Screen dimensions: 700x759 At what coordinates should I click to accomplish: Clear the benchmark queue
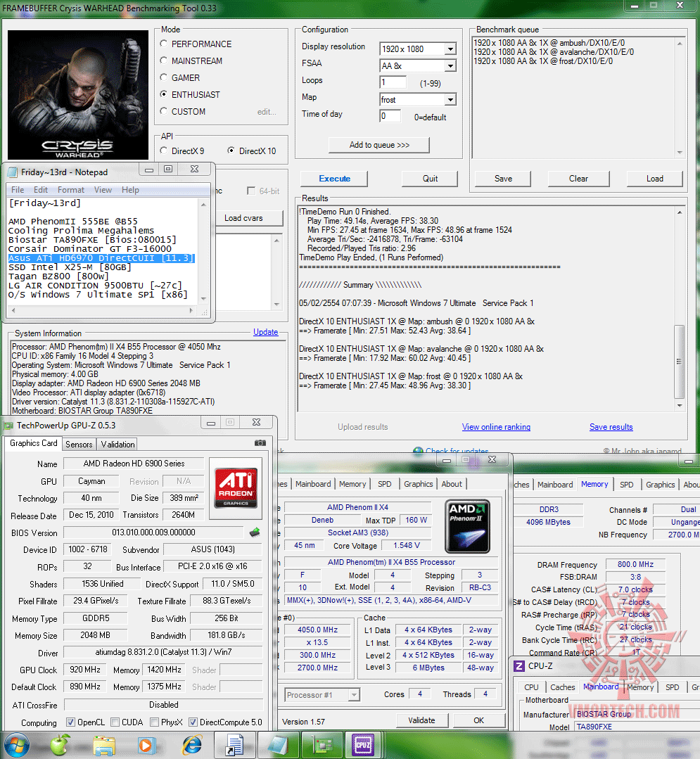578,179
